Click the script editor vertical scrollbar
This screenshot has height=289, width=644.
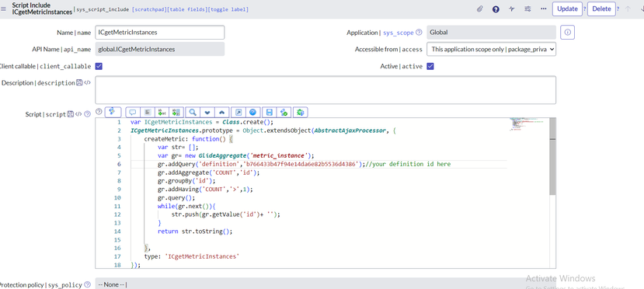click(x=552, y=193)
